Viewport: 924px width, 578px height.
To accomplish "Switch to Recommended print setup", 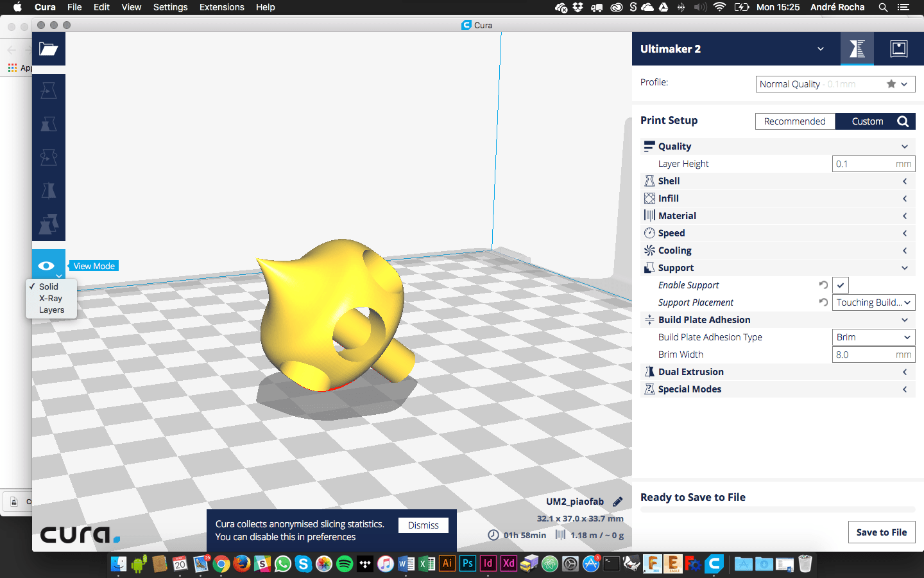I will point(795,121).
